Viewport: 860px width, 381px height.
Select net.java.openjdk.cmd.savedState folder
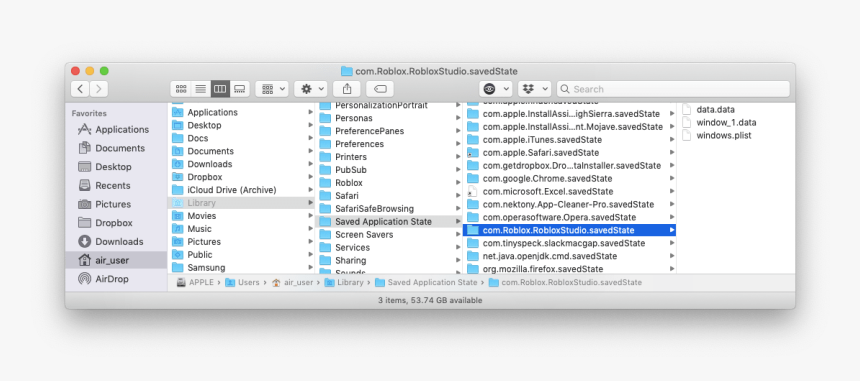click(x=569, y=256)
